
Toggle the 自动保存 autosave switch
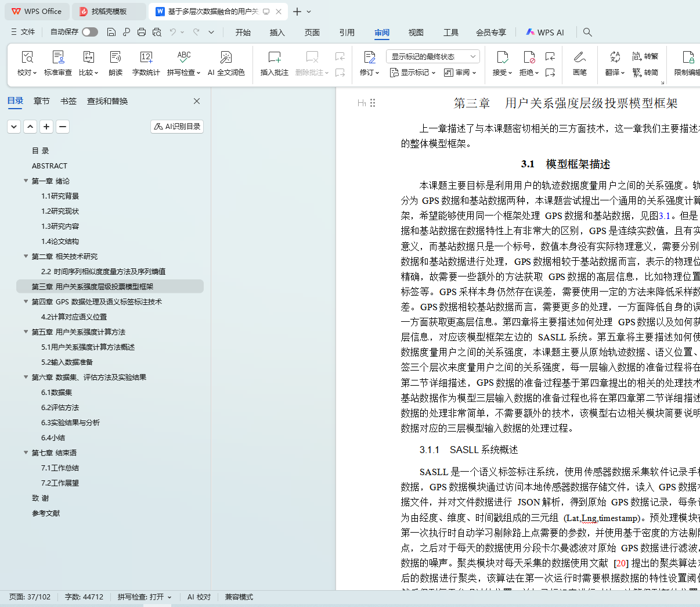tap(89, 32)
